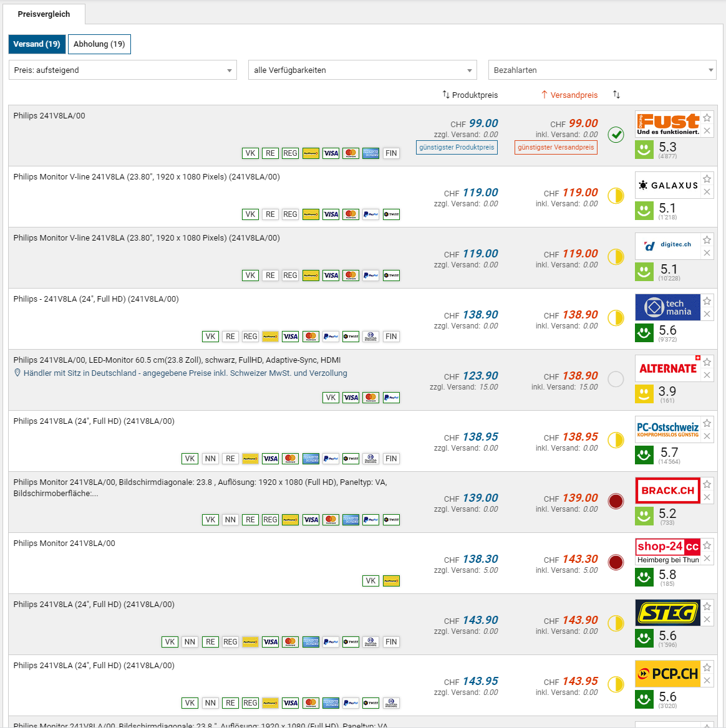Open the Bezahlarten dropdown
This screenshot has width=726, height=728.
[602, 70]
